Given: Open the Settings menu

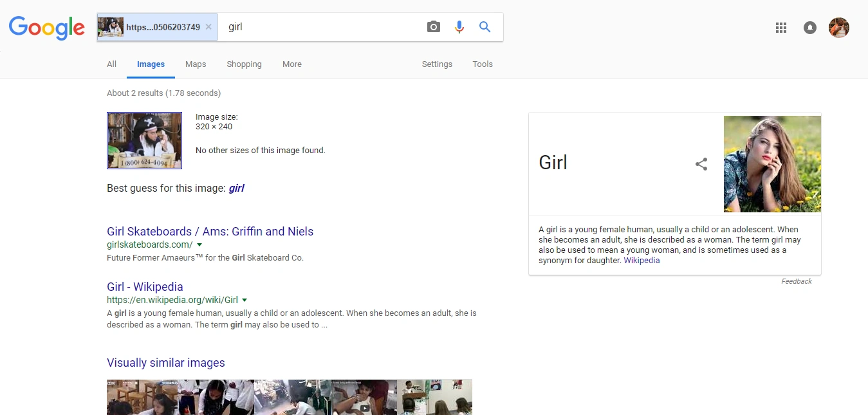Looking at the screenshot, I should pyautogui.click(x=437, y=64).
